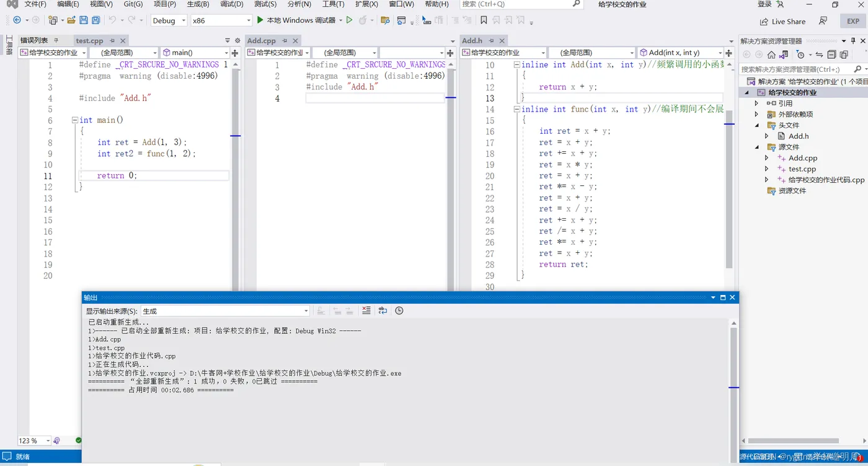Open Add(int x, int y) member dropdown
This screenshot has width=868, height=466.
pos(681,53)
